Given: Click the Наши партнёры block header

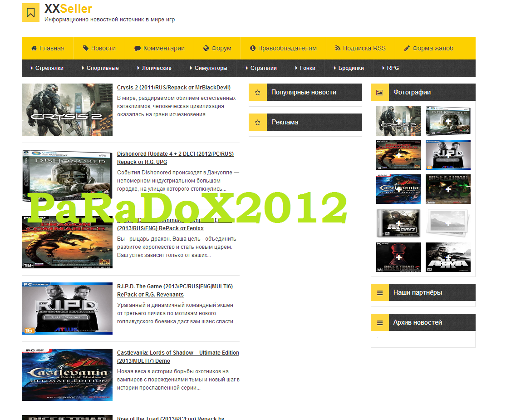Looking at the screenshot, I should (423, 292).
